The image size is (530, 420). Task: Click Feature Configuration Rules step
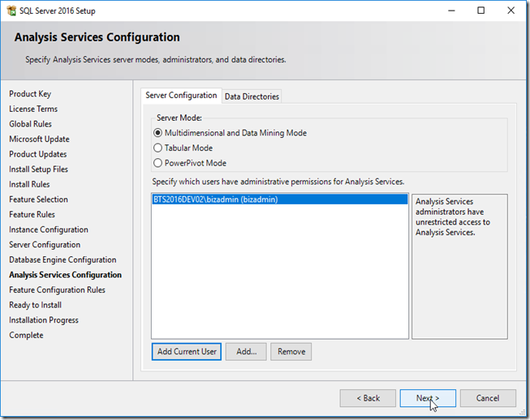click(57, 290)
